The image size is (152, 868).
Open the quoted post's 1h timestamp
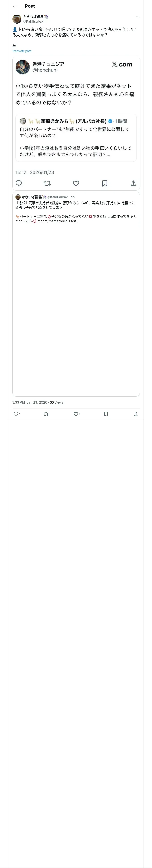coord(73,197)
